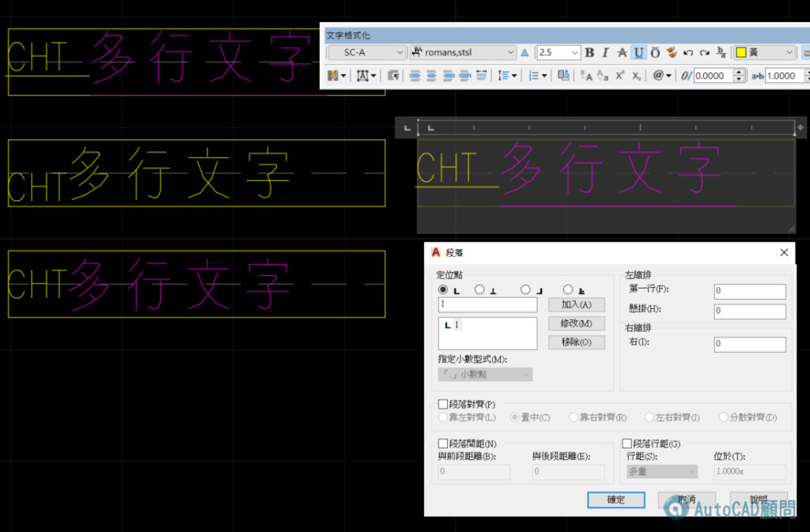
Task: Confirm with the 確定 button
Action: click(615, 500)
